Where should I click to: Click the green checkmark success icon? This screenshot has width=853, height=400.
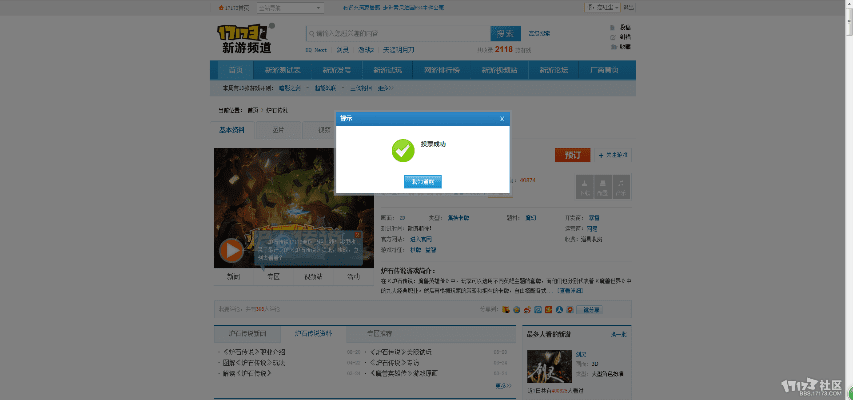402,150
